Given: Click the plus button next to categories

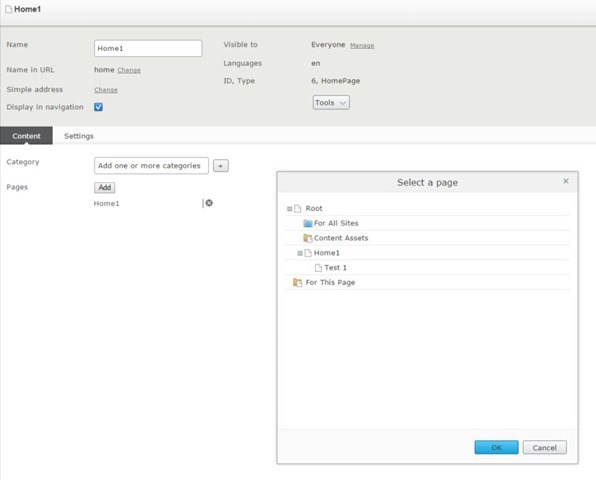Looking at the screenshot, I should click(x=220, y=166).
